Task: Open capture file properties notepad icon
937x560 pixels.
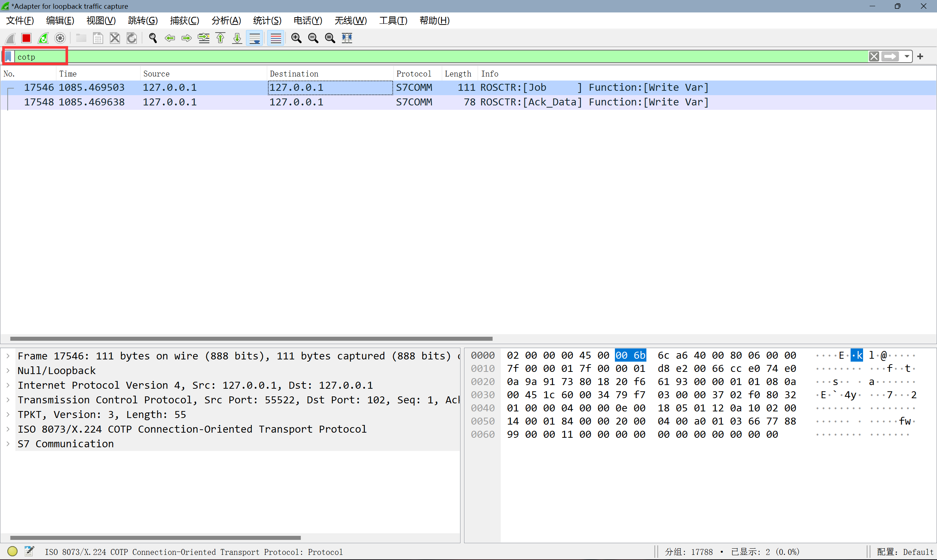Action: (29, 552)
